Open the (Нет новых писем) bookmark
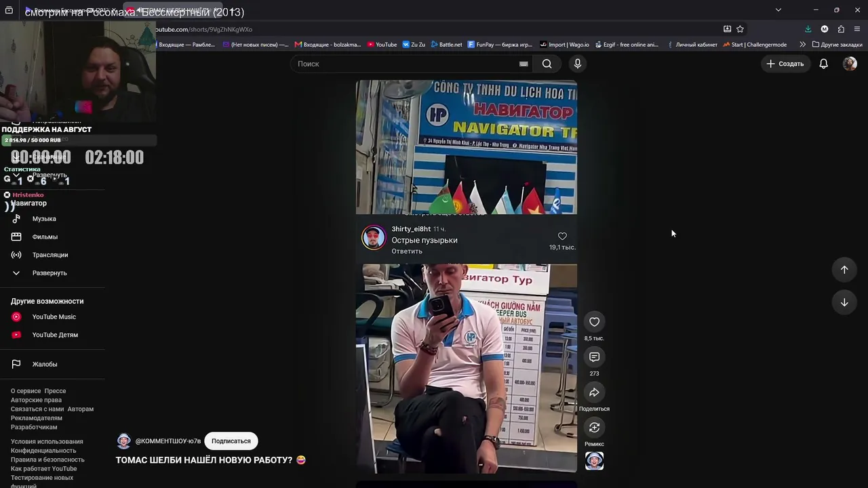The width and height of the screenshot is (868, 488). (x=256, y=45)
